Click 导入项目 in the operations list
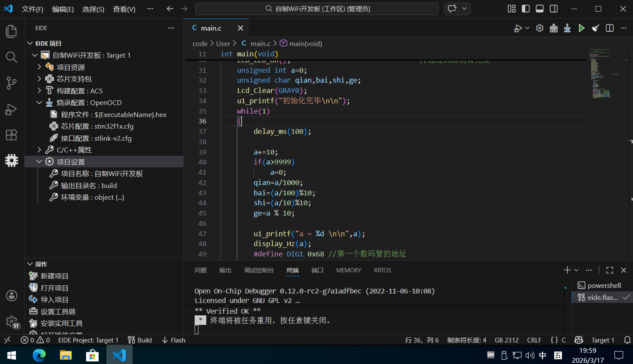 [x=54, y=299]
